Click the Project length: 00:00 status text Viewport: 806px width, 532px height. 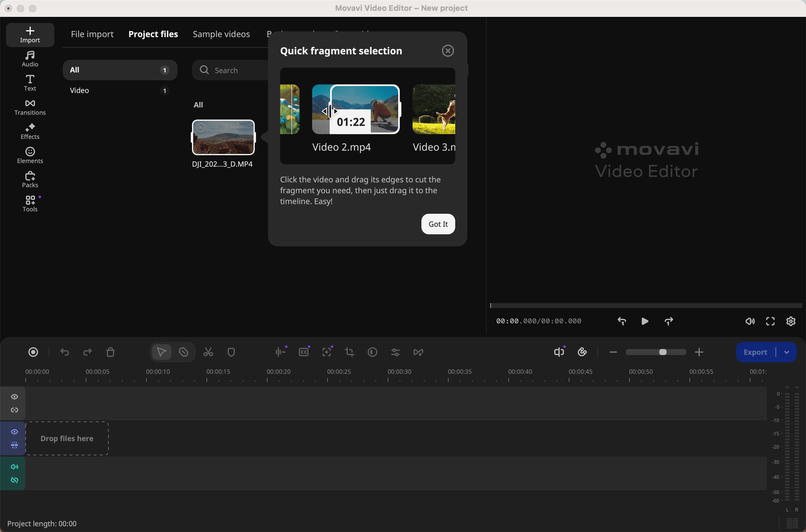click(x=42, y=524)
